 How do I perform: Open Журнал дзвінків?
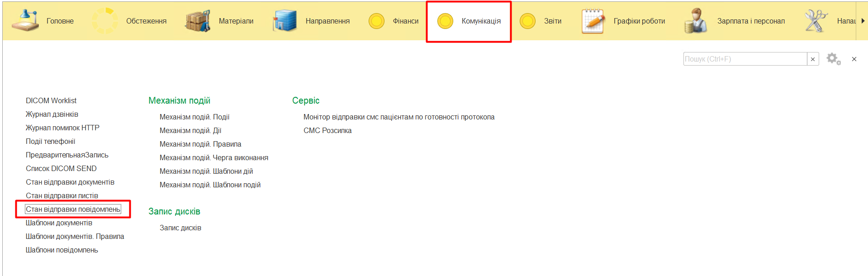click(x=52, y=114)
